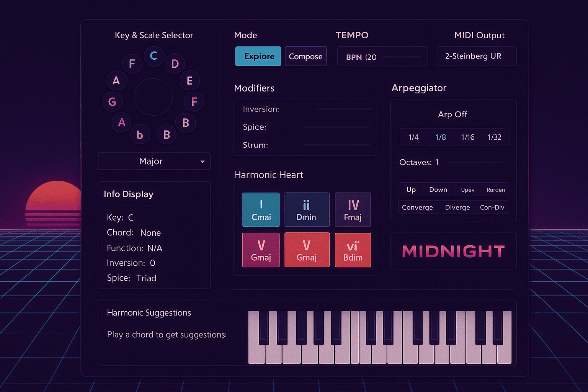This screenshot has height=392, width=588.
Task: Toggle the Arp Off switch
Action: pyautogui.click(x=452, y=114)
